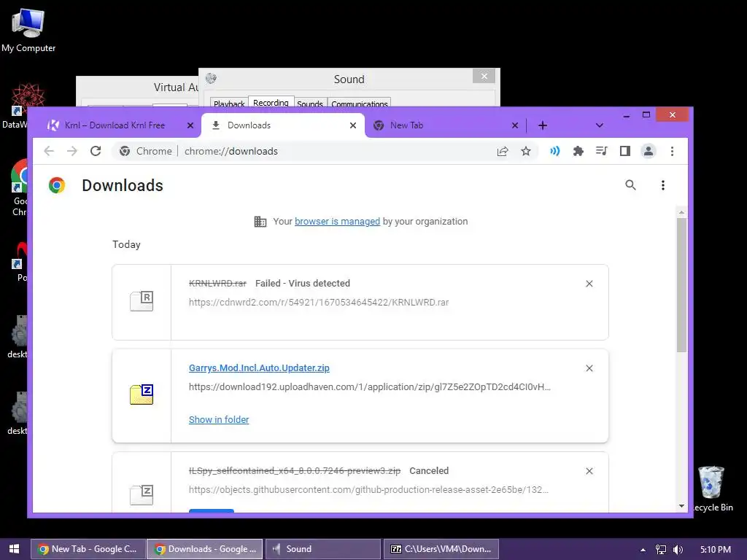Open the blue sound-wave extension icon

[554, 152]
